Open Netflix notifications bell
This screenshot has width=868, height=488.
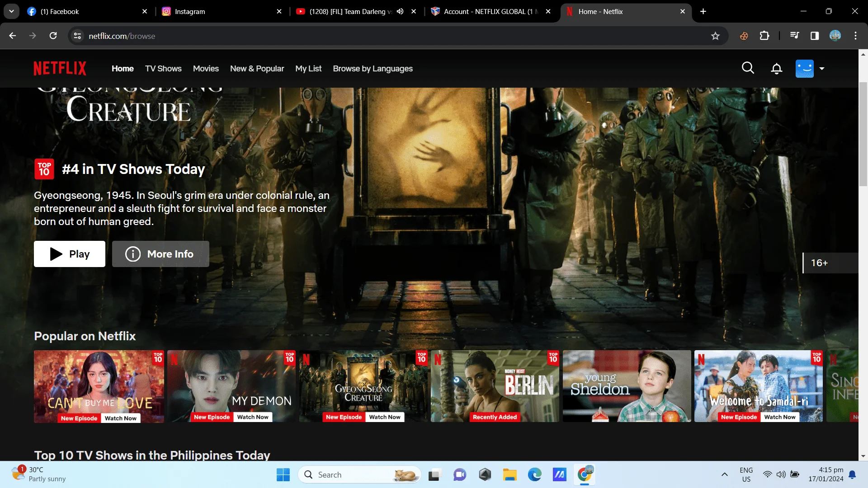point(776,69)
